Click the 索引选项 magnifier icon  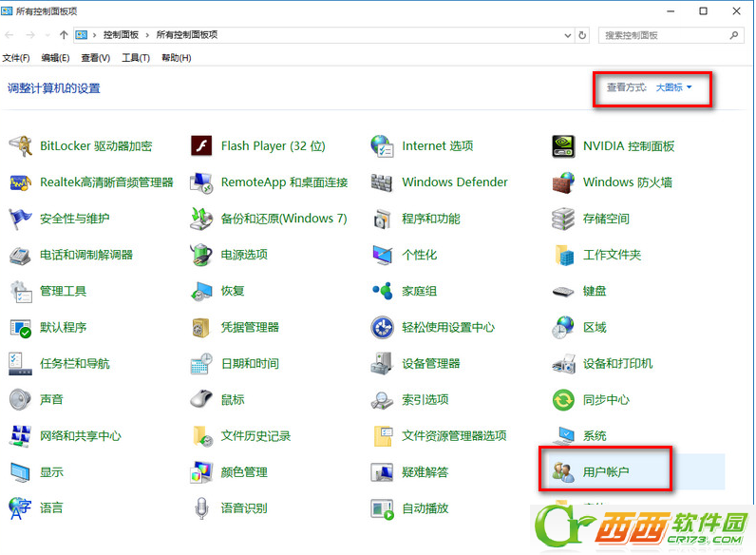click(382, 400)
